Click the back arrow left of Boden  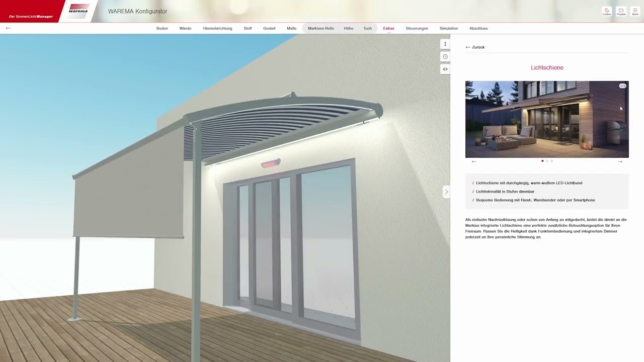[8, 28]
